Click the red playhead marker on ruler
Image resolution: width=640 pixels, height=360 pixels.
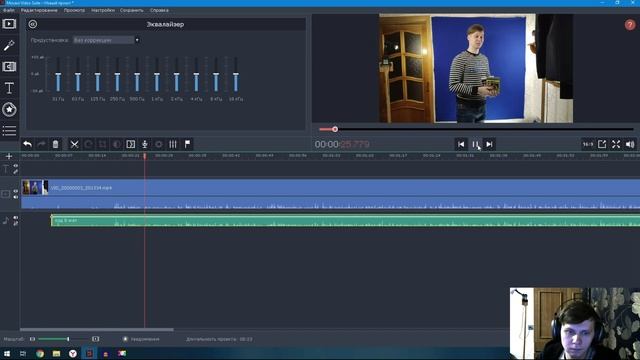(144, 156)
